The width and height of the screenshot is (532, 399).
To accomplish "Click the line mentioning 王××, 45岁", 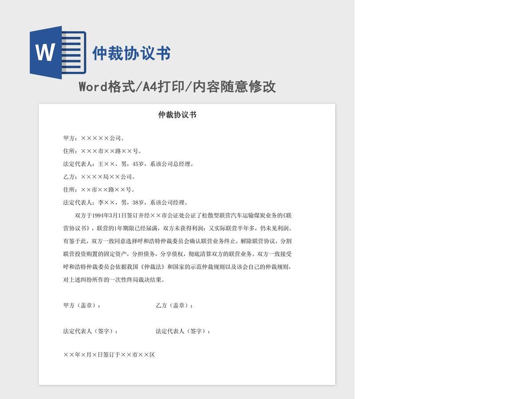I will tap(129, 164).
